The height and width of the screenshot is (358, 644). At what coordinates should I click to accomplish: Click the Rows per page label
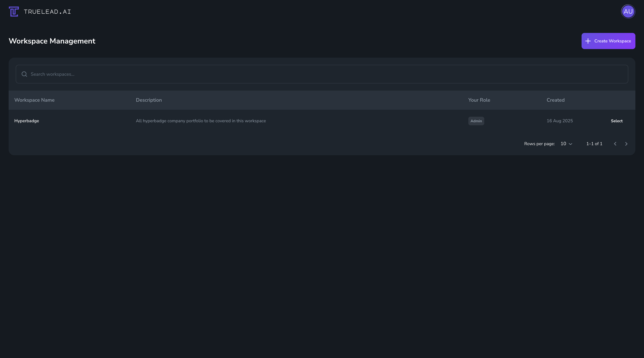click(539, 144)
